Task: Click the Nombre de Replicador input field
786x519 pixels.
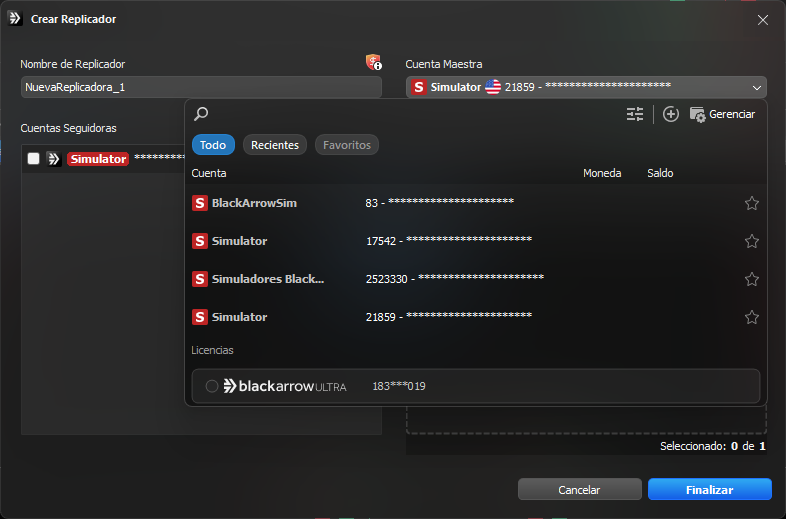Action: 201,87
